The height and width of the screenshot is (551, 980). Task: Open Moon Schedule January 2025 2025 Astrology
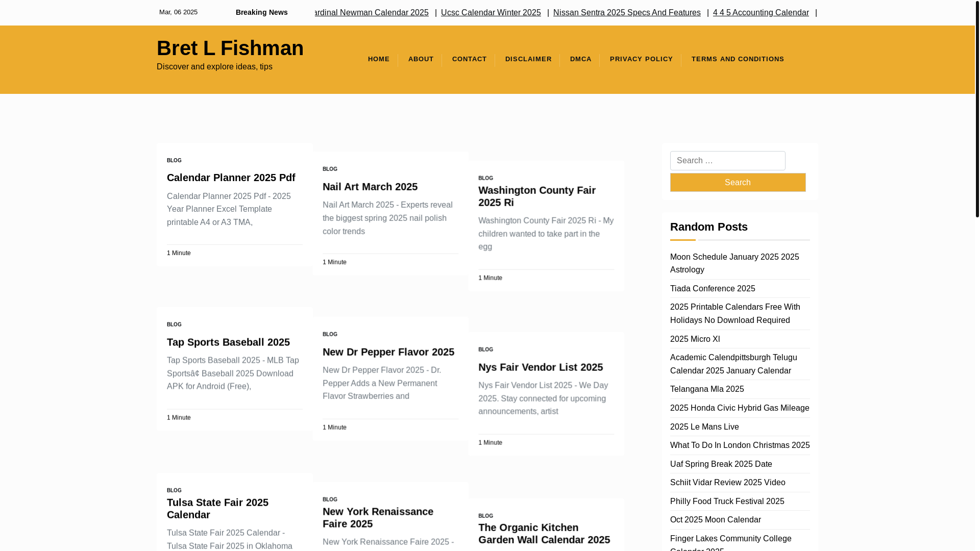(734, 263)
